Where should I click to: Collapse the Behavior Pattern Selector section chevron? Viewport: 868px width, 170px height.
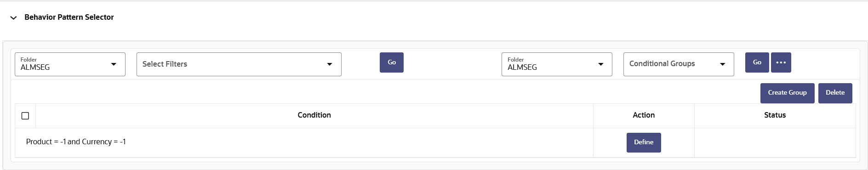pyautogui.click(x=14, y=17)
